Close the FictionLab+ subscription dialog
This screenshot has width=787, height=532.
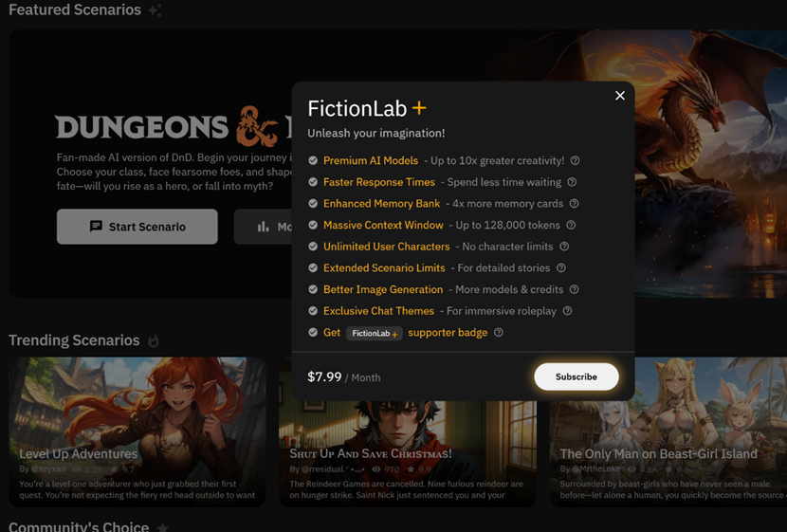620,96
